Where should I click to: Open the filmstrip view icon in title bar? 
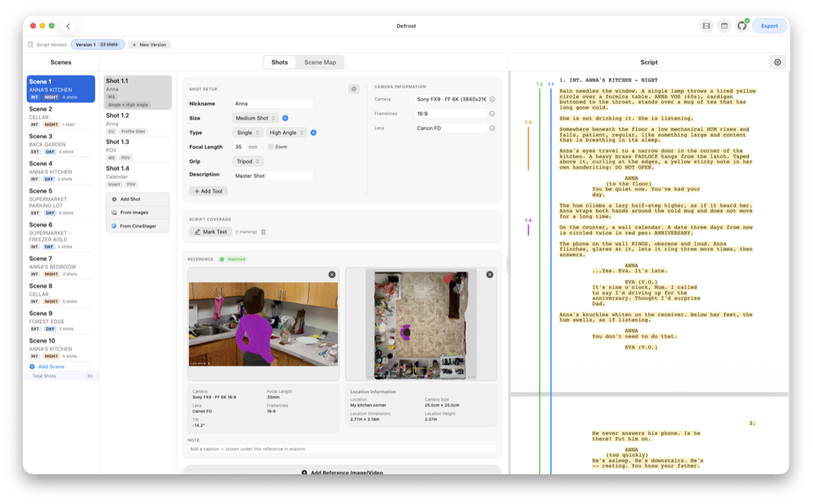click(x=707, y=26)
